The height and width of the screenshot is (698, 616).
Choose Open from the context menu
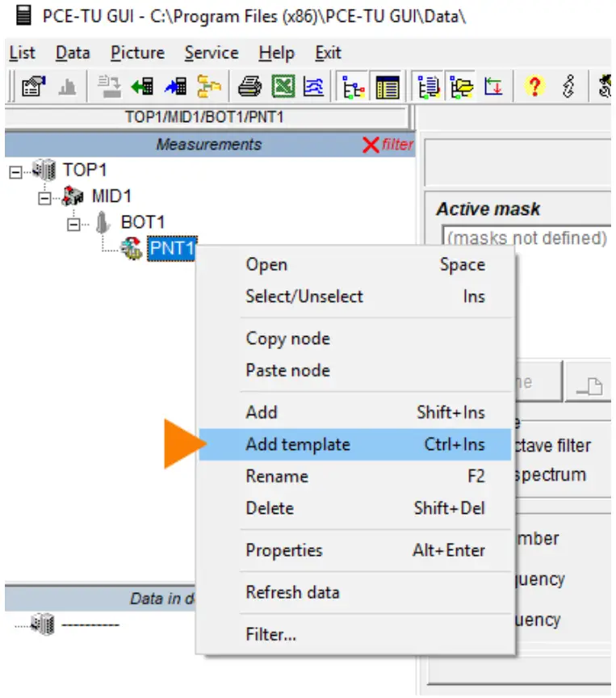point(355,264)
